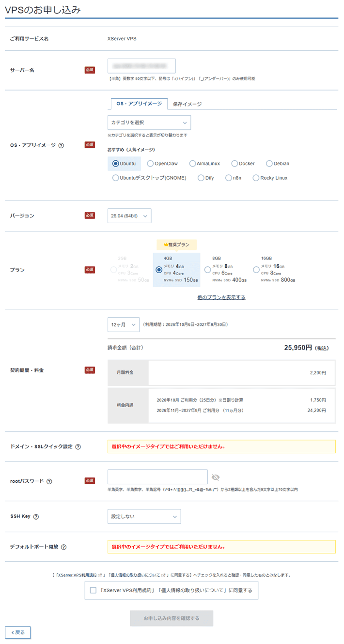Click the 推奨プラン crown badge
The height and width of the screenshot is (644, 344).
[176, 245]
